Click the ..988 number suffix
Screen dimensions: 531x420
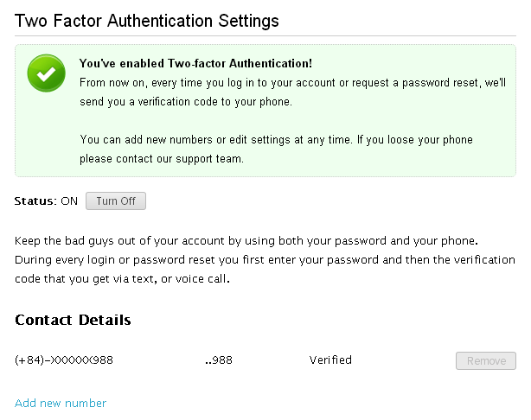(x=219, y=360)
